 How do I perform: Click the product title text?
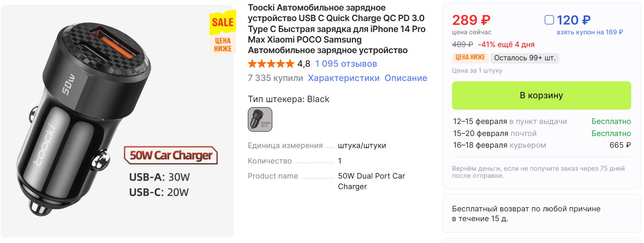(x=336, y=29)
